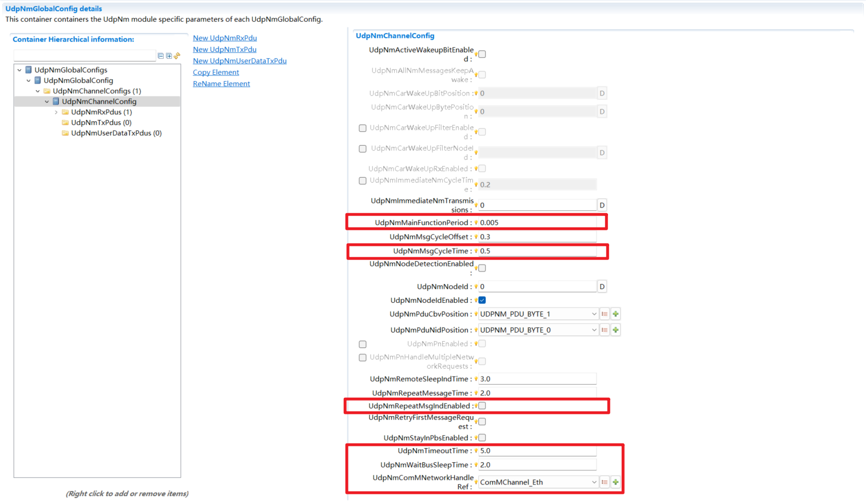Click the collapse-all icon above the tree

click(161, 55)
